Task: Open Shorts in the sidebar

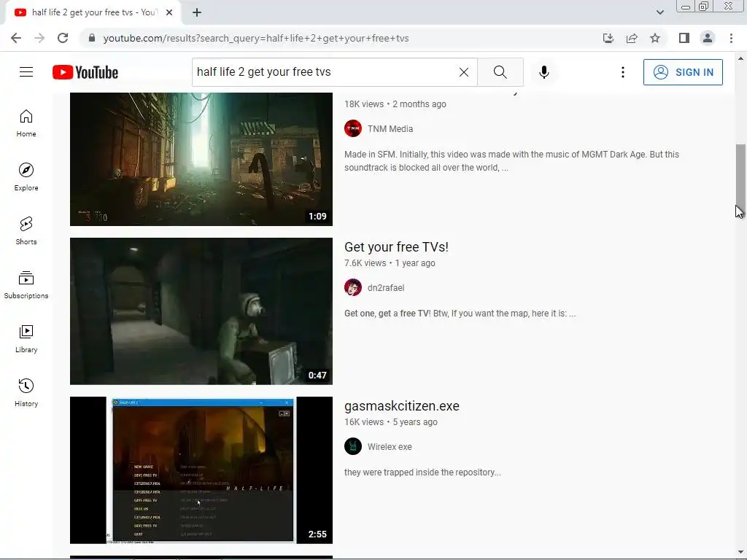Action: click(26, 231)
